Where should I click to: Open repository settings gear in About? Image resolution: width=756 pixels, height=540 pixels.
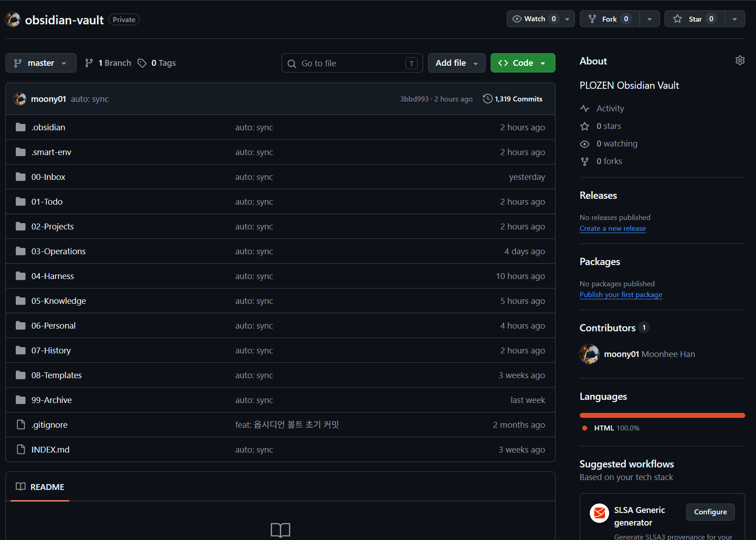(740, 60)
